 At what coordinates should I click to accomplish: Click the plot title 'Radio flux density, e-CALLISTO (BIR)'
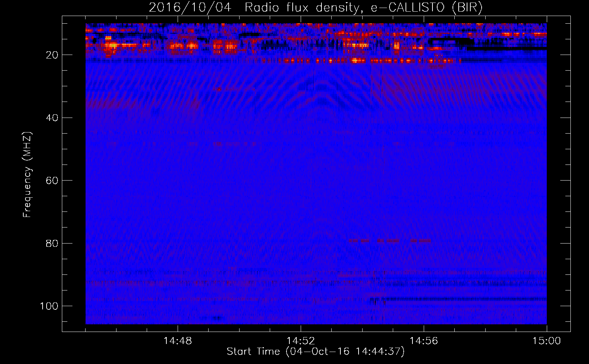364,7
